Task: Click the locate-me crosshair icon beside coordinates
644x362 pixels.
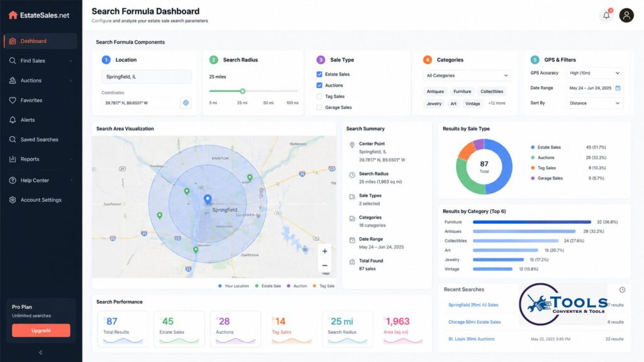Action: tap(186, 103)
